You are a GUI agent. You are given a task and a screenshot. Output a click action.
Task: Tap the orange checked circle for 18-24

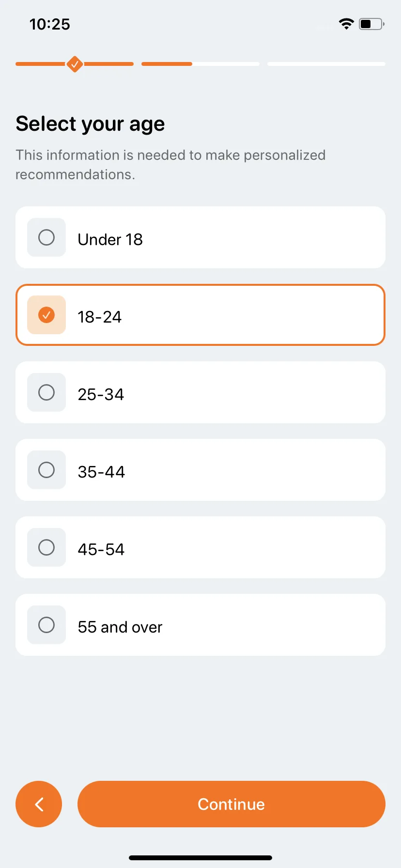[46, 315]
